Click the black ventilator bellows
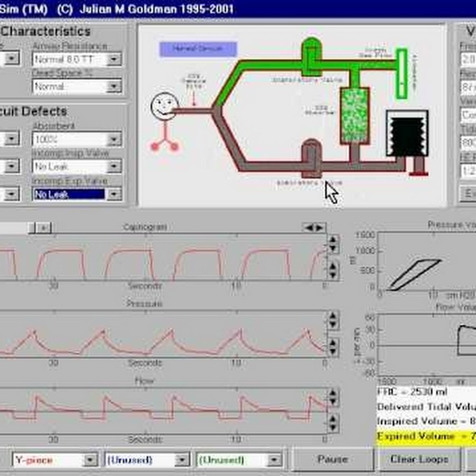The image size is (476, 476). (407, 134)
